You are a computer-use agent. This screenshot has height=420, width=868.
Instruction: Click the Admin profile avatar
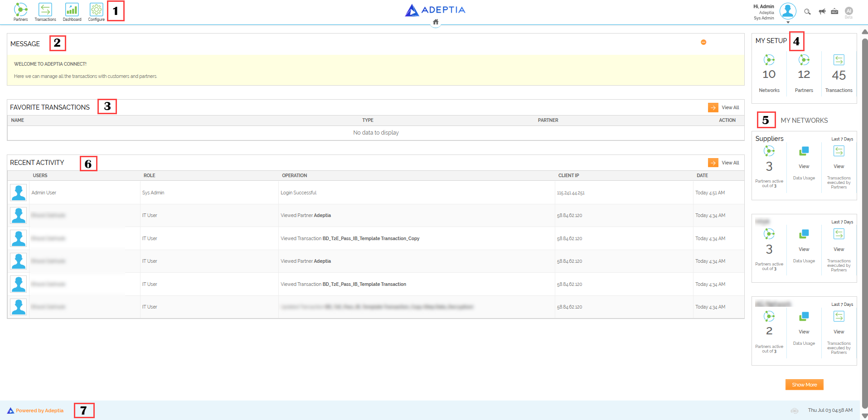[x=788, y=11]
